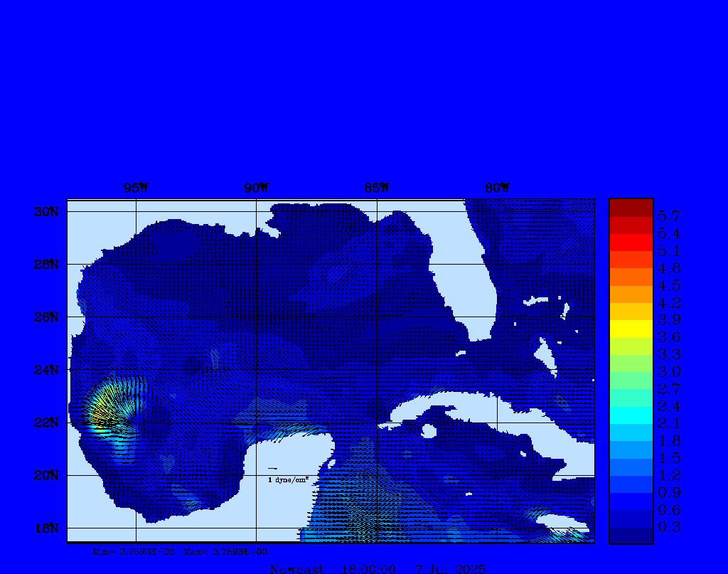
Task: Pick the orange 4.5 colorbar swatch
Action: tap(631, 277)
